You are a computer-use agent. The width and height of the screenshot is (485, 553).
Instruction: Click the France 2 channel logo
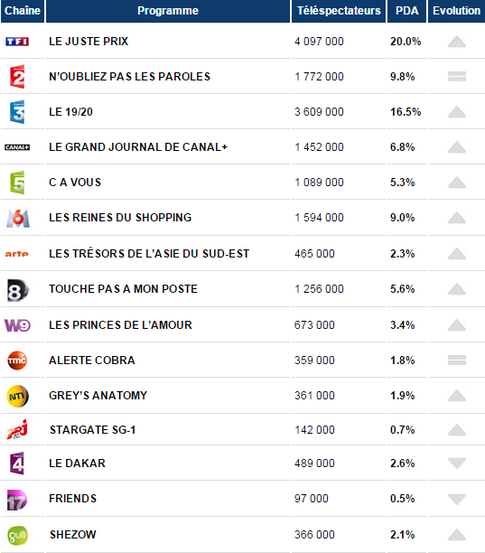point(17,77)
